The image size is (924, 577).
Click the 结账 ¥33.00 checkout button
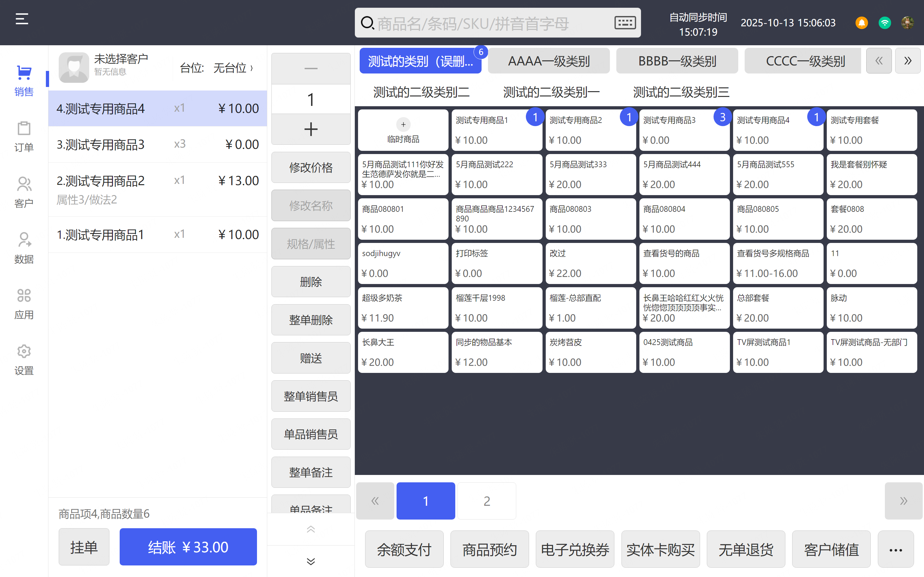tap(188, 547)
